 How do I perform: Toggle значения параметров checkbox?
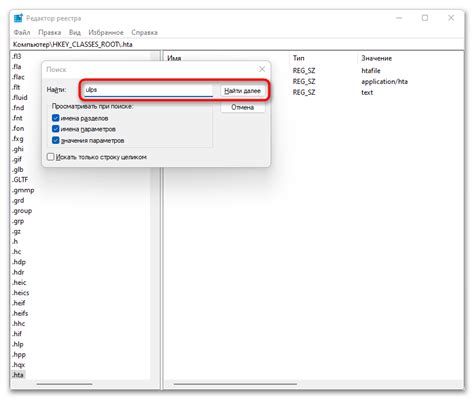pyautogui.click(x=55, y=140)
